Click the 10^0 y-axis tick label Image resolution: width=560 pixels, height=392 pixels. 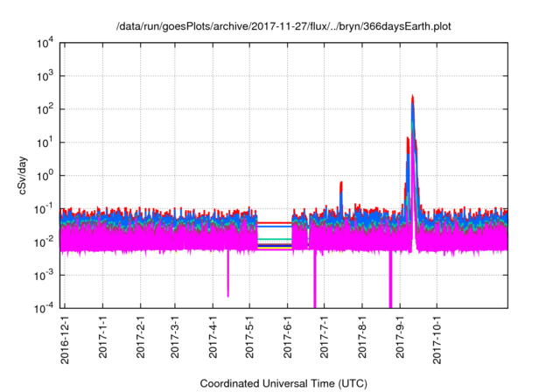click(45, 175)
